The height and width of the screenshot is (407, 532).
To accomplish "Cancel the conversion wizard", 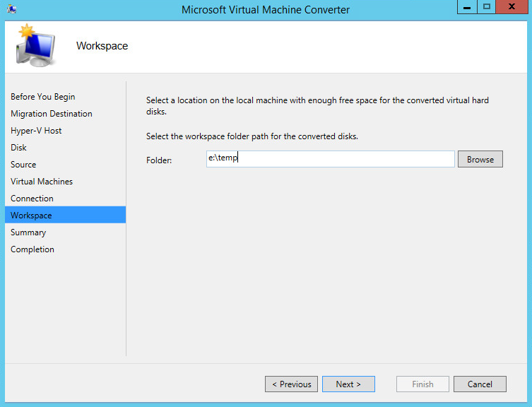I will (480, 384).
